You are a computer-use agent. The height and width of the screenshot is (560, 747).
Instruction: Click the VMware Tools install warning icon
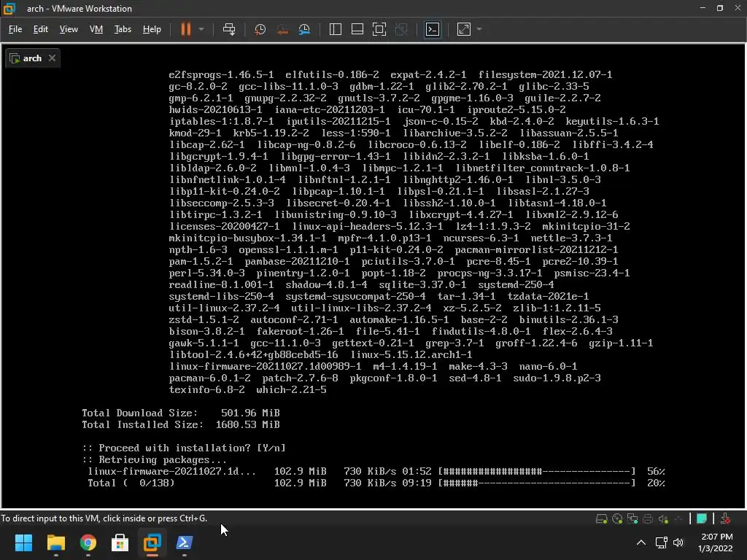[x=725, y=518]
